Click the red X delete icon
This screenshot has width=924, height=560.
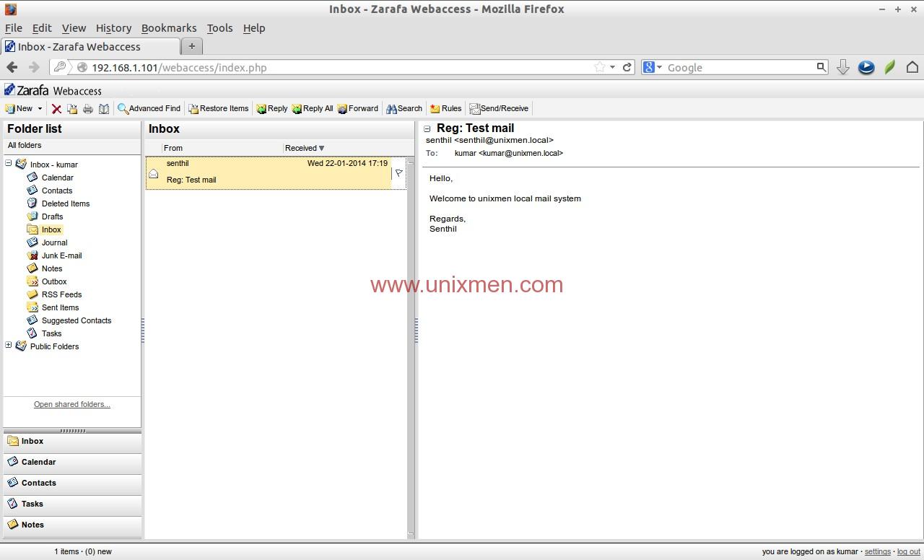[56, 109]
